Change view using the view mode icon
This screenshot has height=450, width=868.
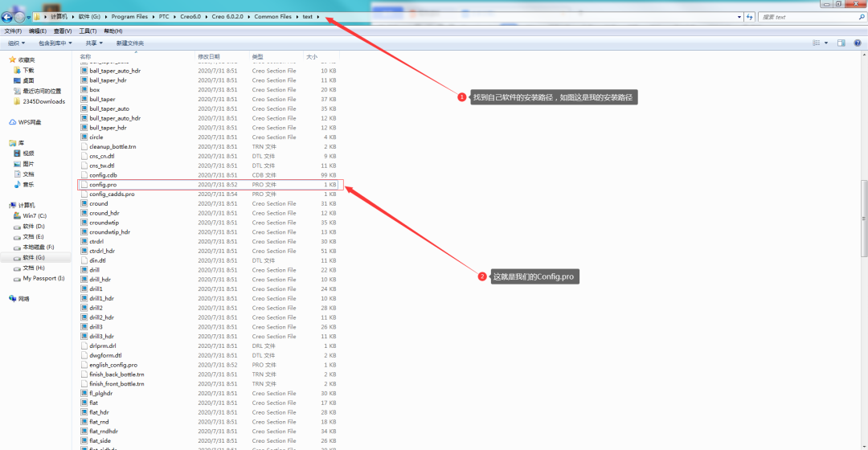click(x=817, y=43)
